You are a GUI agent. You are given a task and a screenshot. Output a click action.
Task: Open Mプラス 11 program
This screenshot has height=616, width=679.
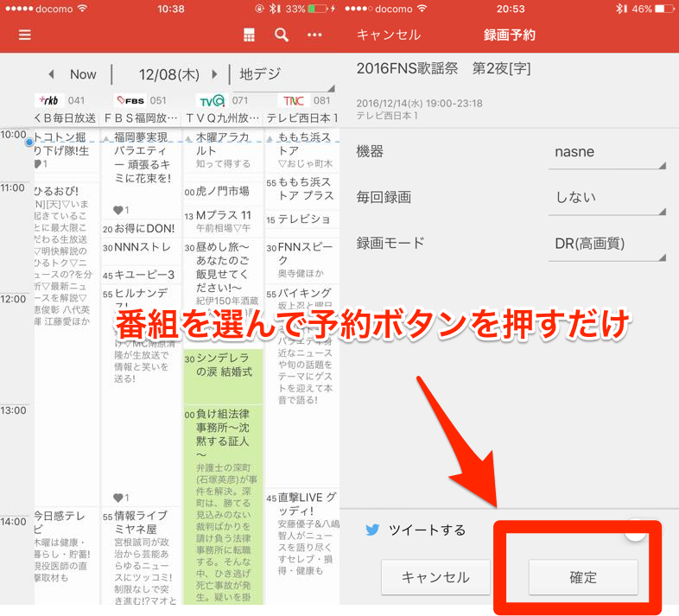tap(224, 221)
